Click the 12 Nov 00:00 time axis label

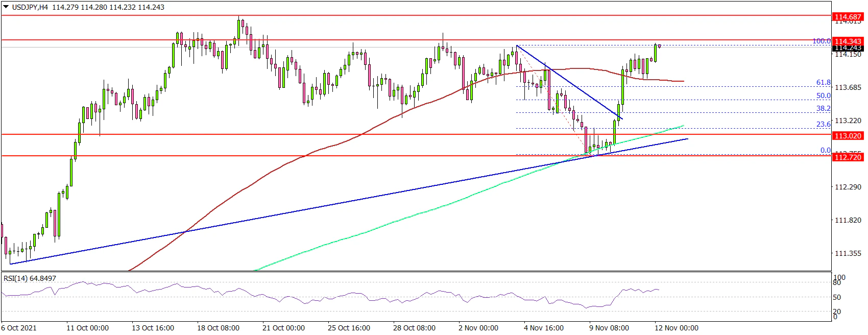point(677,328)
